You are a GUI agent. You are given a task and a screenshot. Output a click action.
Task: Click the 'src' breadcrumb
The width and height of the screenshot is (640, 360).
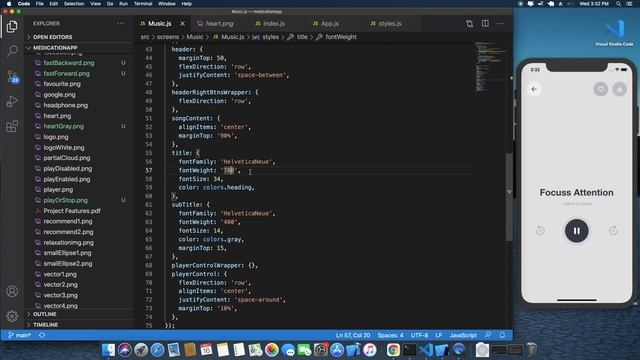click(144, 37)
